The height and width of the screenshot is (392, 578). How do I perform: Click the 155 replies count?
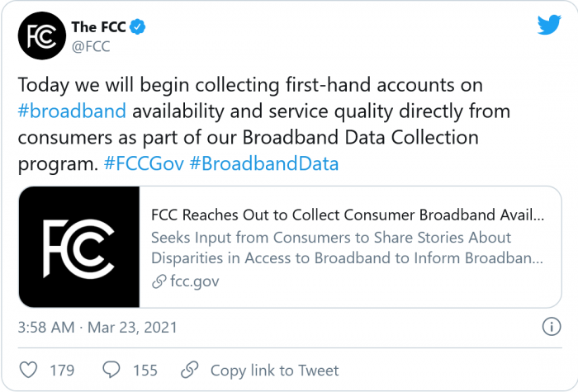pyautogui.click(x=144, y=369)
